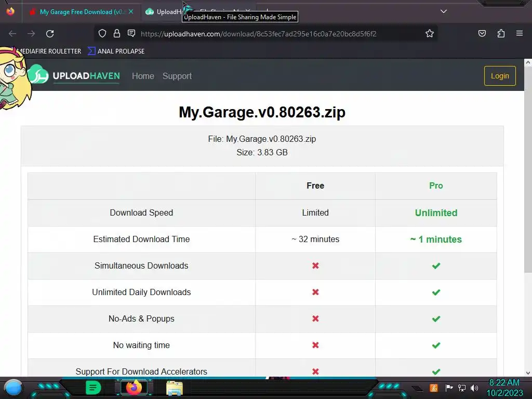This screenshot has height=399, width=532.
Task: Expand the list all tabs chevron
Action: click(x=444, y=11)
